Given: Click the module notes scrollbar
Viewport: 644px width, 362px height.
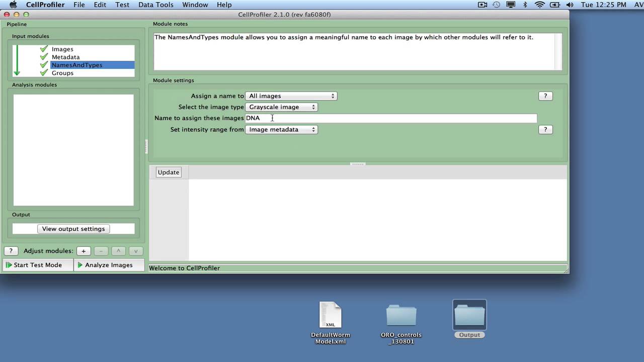Looking at the screenshot, I should point(558,51).
